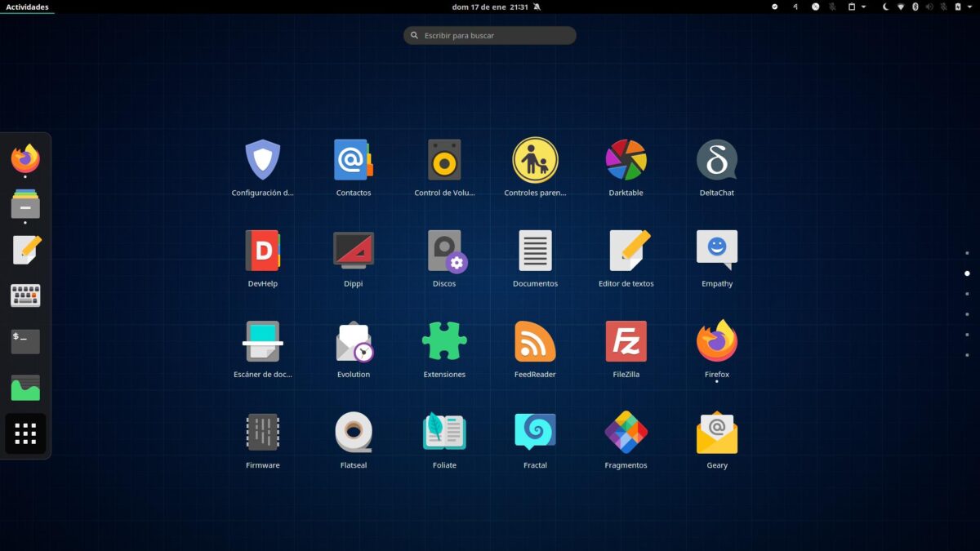Open Darktable from the application grid
This screenshot has height=551, width=980.
click(626, 160)
